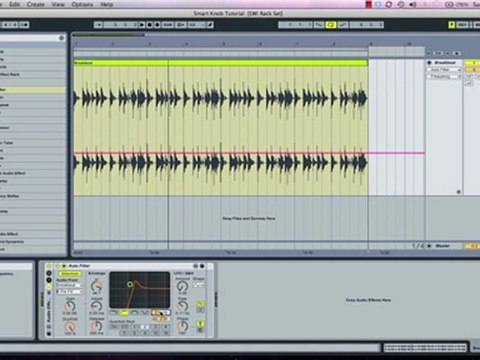Click the Auto Filter save preset icon
Viewport: 480px width, 360px height.
click(202, 266)
